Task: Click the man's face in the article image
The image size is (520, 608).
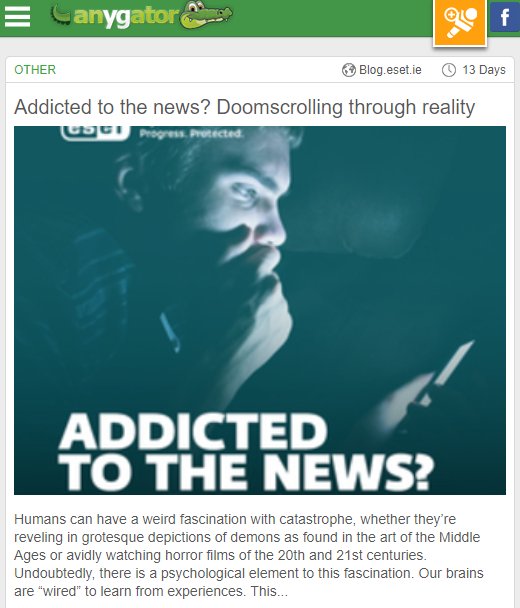Action: [x=248, y=206]
